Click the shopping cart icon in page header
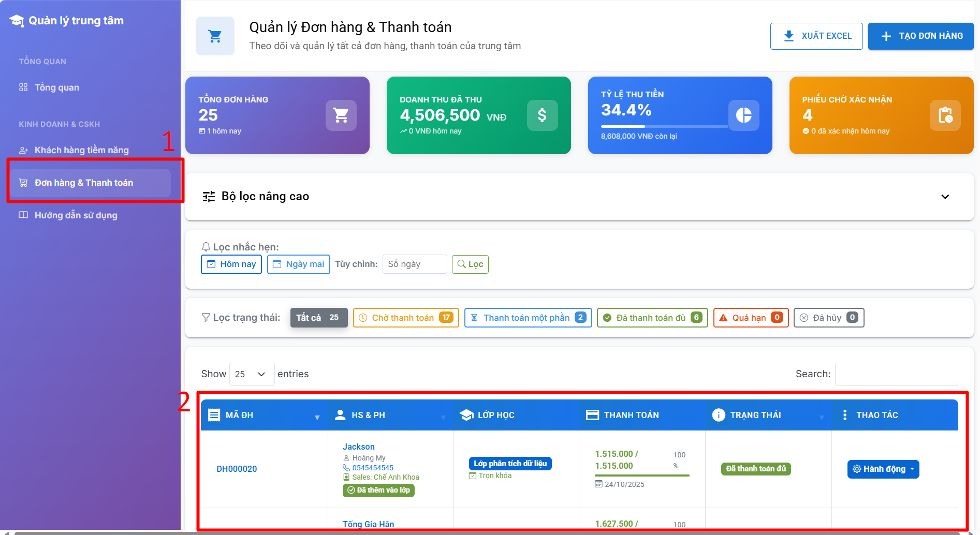 tap(215, 36)
